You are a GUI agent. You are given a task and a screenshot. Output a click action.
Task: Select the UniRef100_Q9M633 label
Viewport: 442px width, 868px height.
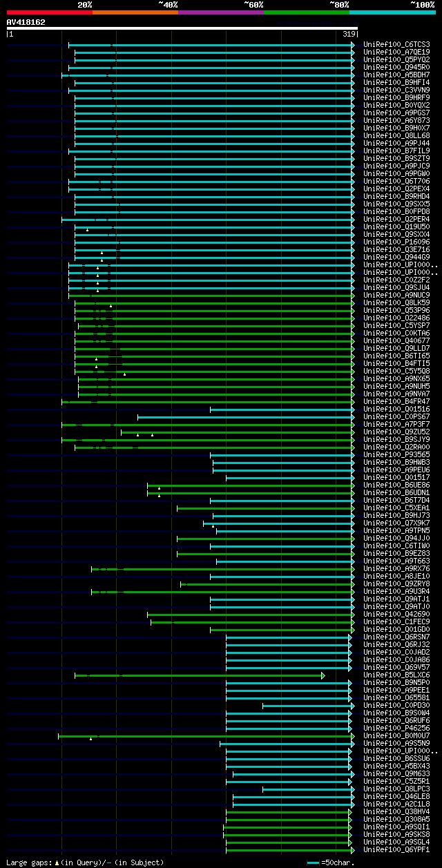coord(396,774)
